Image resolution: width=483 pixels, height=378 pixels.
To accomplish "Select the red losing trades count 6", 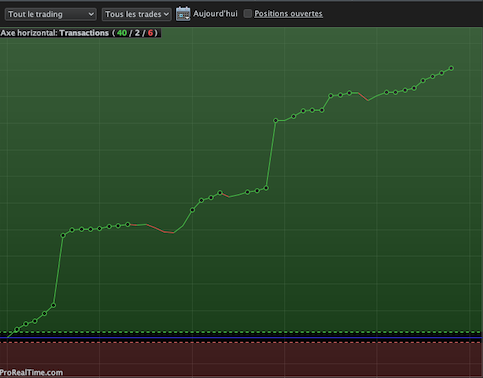I will click(x=150, y=33).
